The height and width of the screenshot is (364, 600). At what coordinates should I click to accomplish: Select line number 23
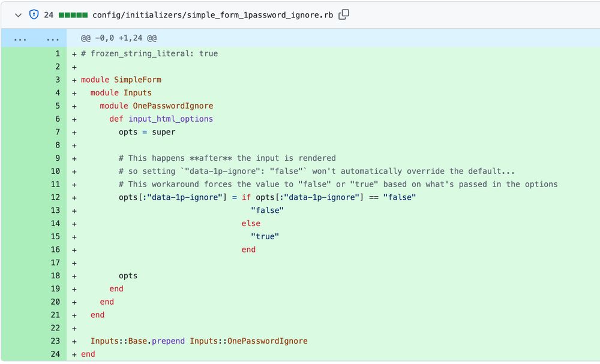[55, 341]
